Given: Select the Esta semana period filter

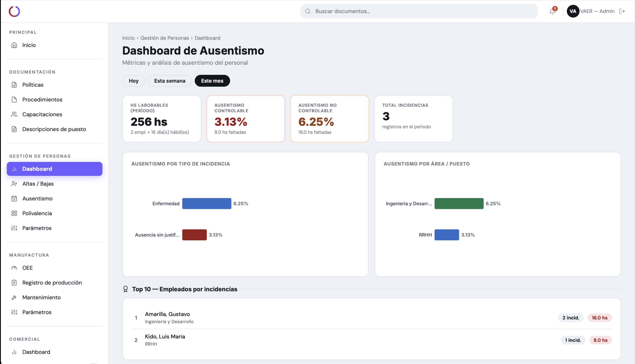Looking at the screenshot, I should click(170, 81).
